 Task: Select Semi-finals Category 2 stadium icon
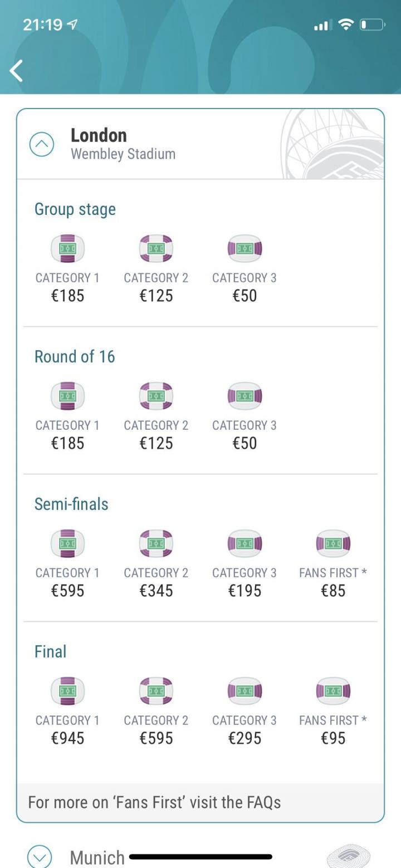(156, 543)
